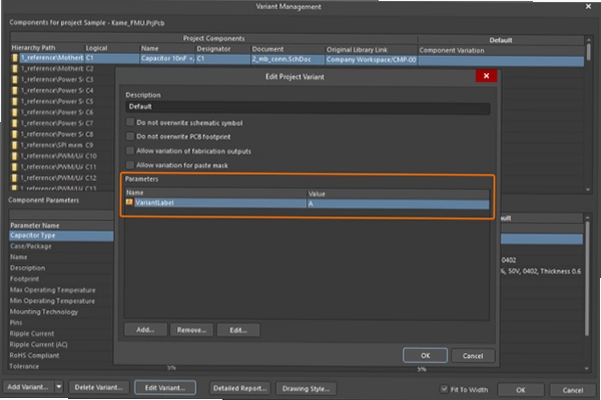Close the Variant Management window
The height and width of the screenshot is (400, 601).
pyautogui.click(x=588, y=6)
